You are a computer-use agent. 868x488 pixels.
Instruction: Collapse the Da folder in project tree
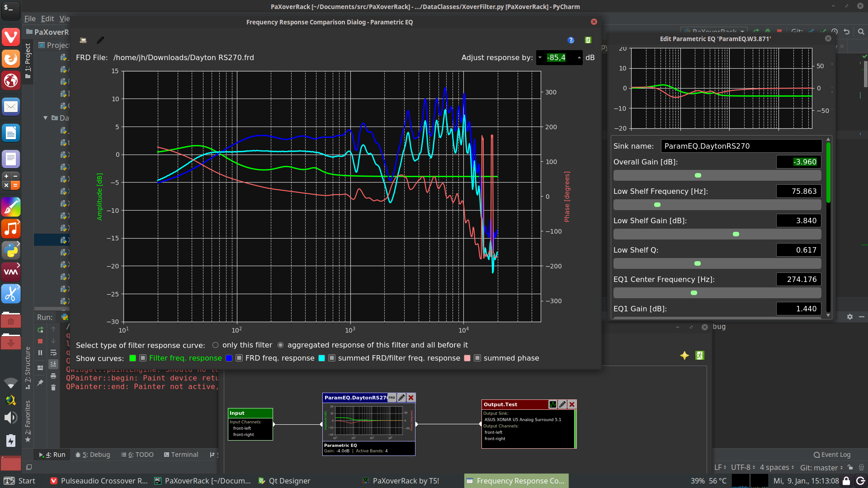pos(45,118)
